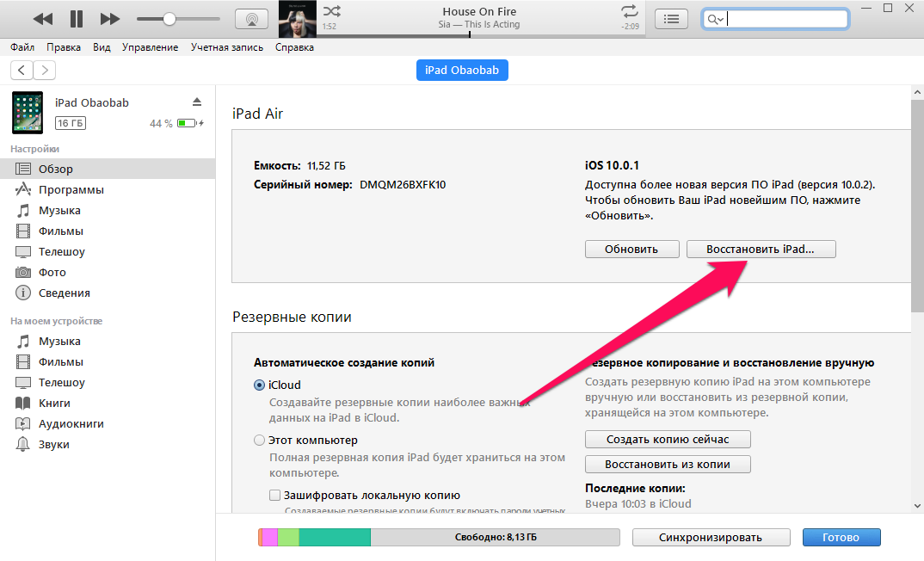
Task: Open the Up Next list
Action: point(671,19)
